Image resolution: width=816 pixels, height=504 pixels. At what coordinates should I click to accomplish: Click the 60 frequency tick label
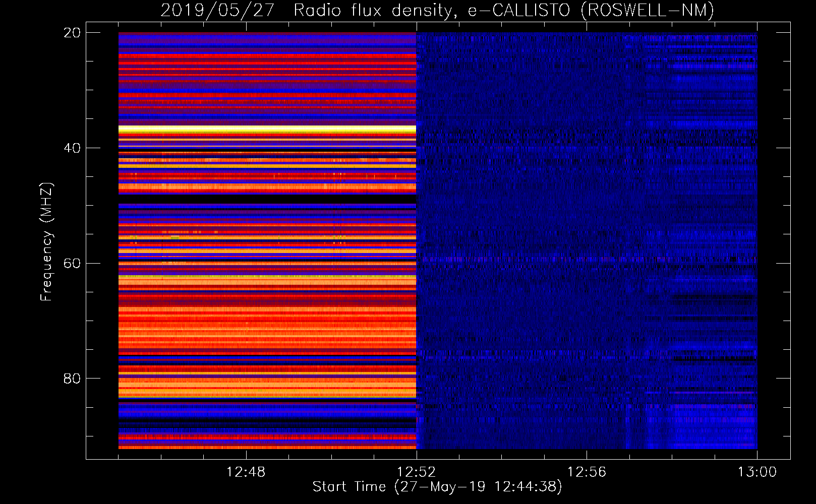(x=72, y=264)
